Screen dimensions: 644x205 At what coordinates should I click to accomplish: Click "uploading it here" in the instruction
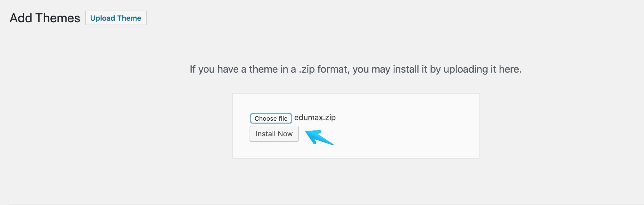tap(482, 69)
